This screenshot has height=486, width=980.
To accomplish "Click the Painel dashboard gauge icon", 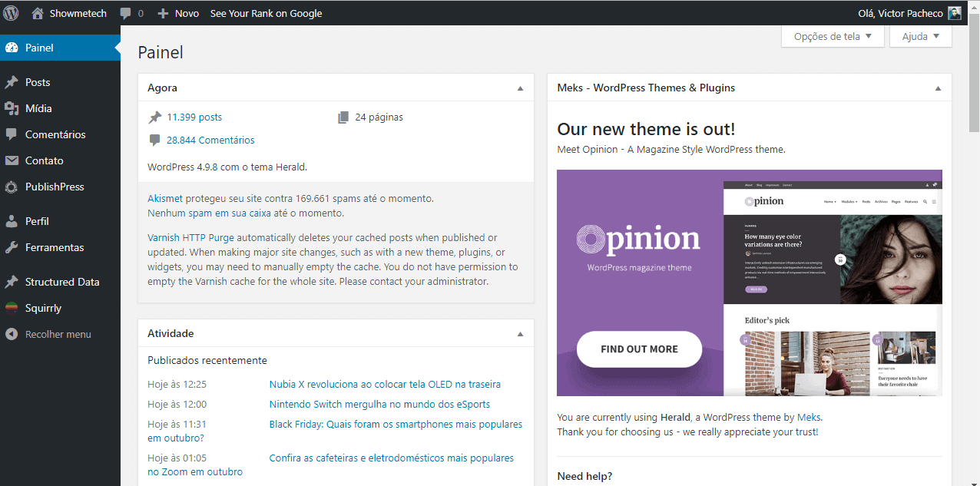I will 12,48.
